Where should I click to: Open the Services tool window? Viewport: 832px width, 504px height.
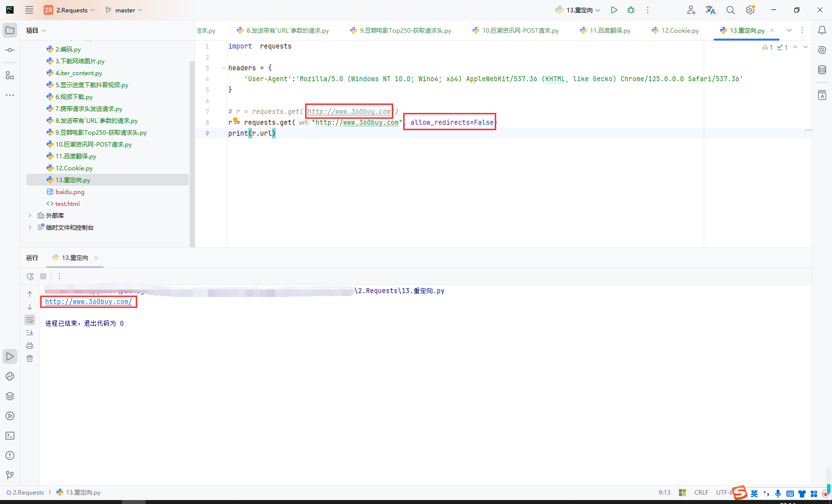10,416
